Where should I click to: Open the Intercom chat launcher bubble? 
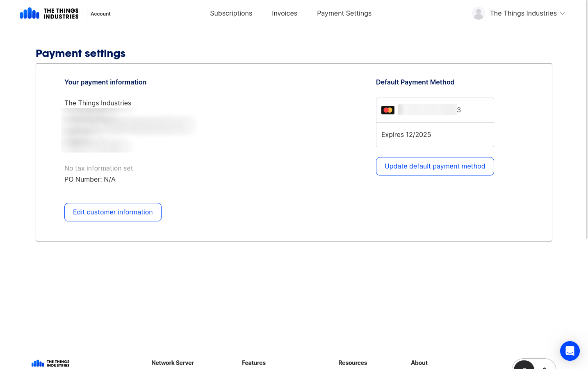(570, 351)
